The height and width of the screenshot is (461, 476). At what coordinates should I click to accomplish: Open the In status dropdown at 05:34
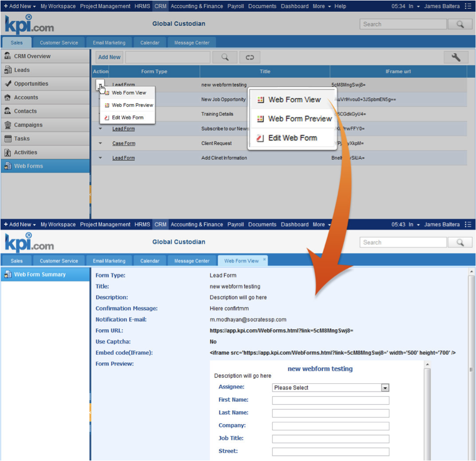[414, 6]
